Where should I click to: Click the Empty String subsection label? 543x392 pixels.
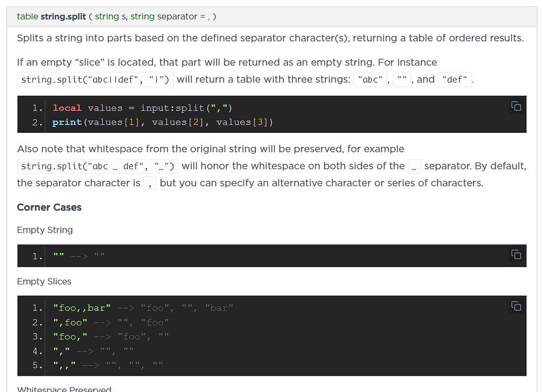[x=45, y=230]
